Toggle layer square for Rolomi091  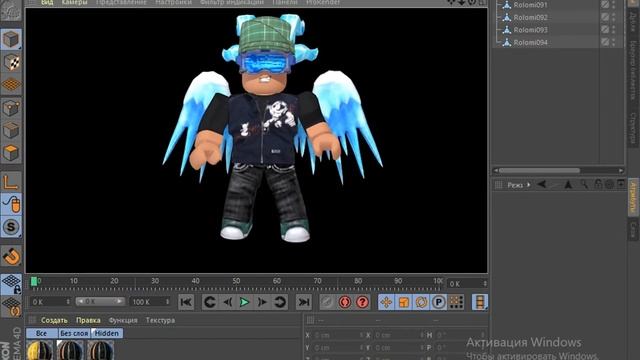point(605,5)
